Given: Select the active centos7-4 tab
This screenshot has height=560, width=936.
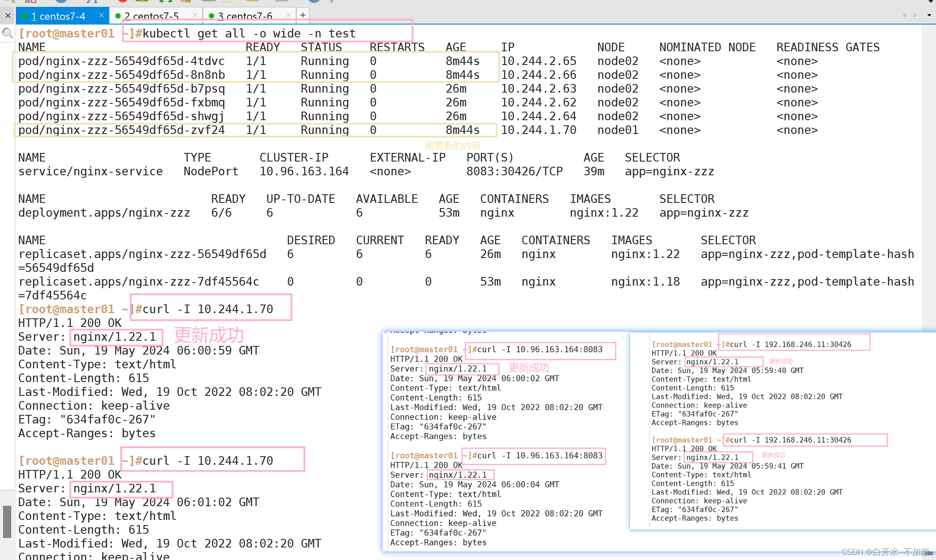Looking at the screenshot, I should coord(58,16).
